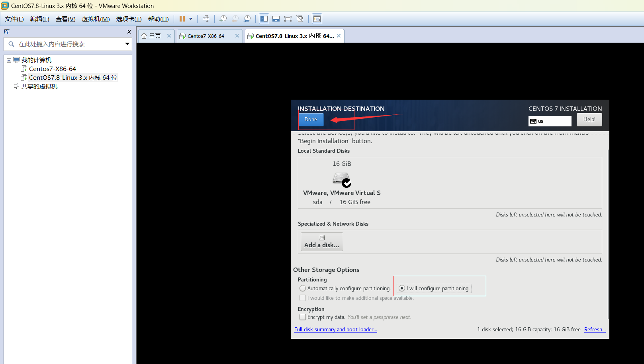Select 共享的虚拟机 in the library tree
Screen dimensions: 644x364
coord(39,87)
